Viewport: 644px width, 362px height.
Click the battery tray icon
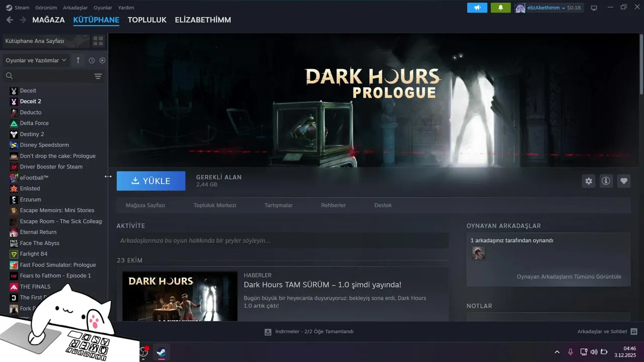[x=604, y=352]
